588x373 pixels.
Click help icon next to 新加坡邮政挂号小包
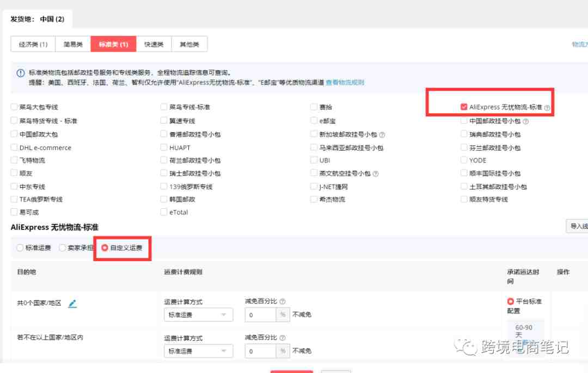tap(382, 134)
